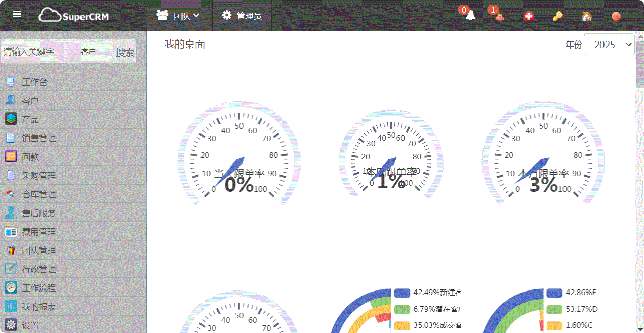
Task: Click the 费用管理 window icon
Action: click(11, 232)
